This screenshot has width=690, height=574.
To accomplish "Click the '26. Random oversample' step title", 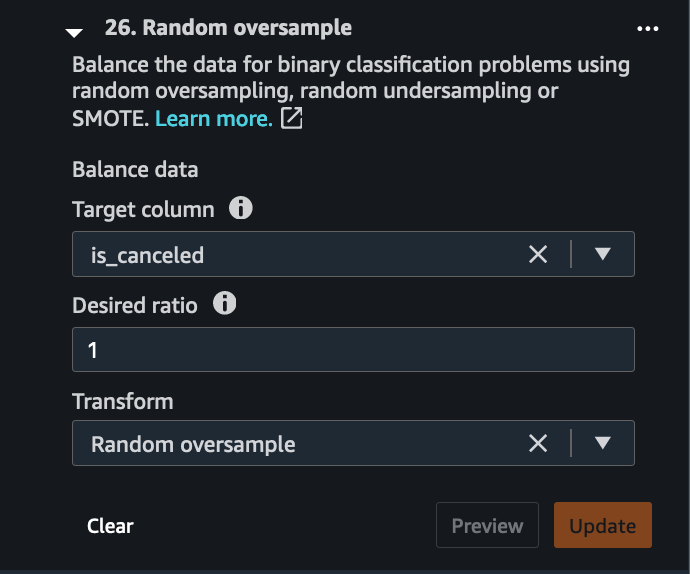I will tap(228, 28).
